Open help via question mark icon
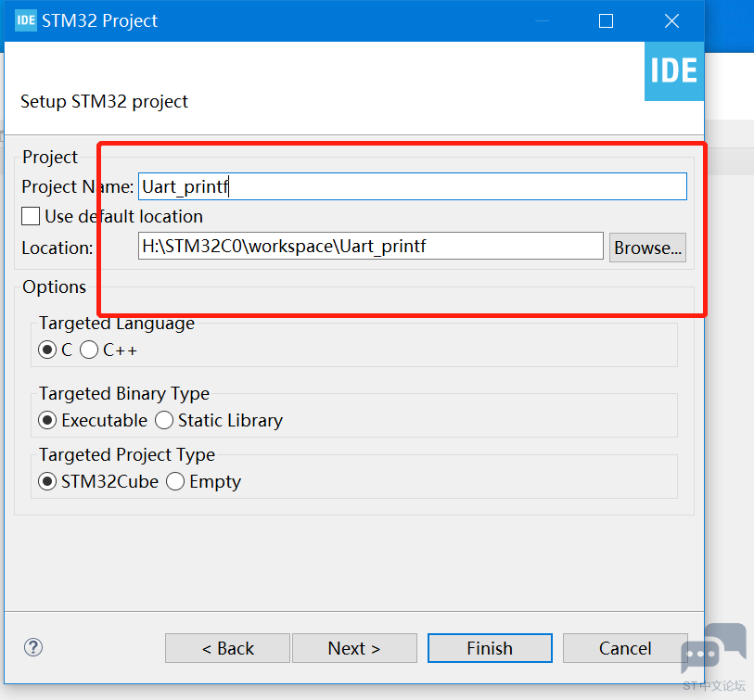The height and width of the screenshot is (700, 754). click(33, 647)
